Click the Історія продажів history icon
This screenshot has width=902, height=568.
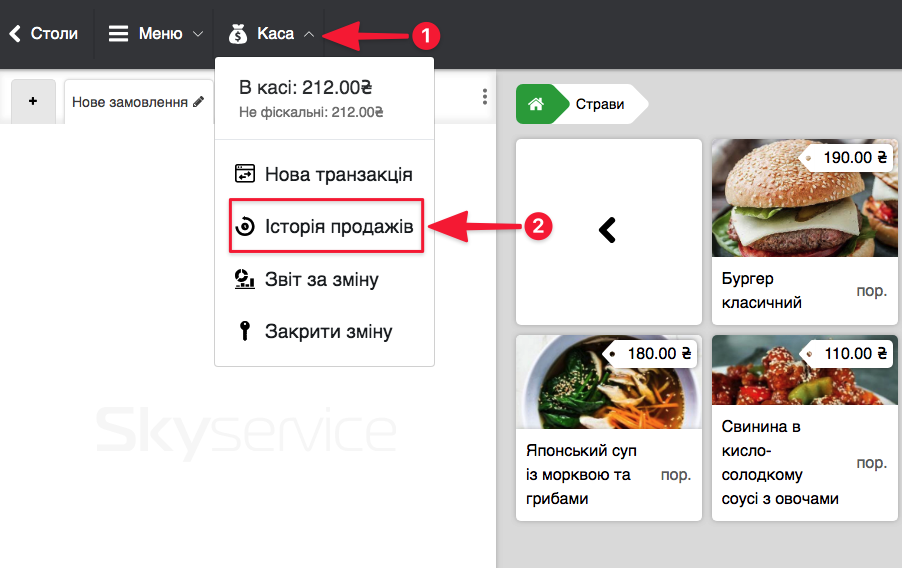coord(244,227)
